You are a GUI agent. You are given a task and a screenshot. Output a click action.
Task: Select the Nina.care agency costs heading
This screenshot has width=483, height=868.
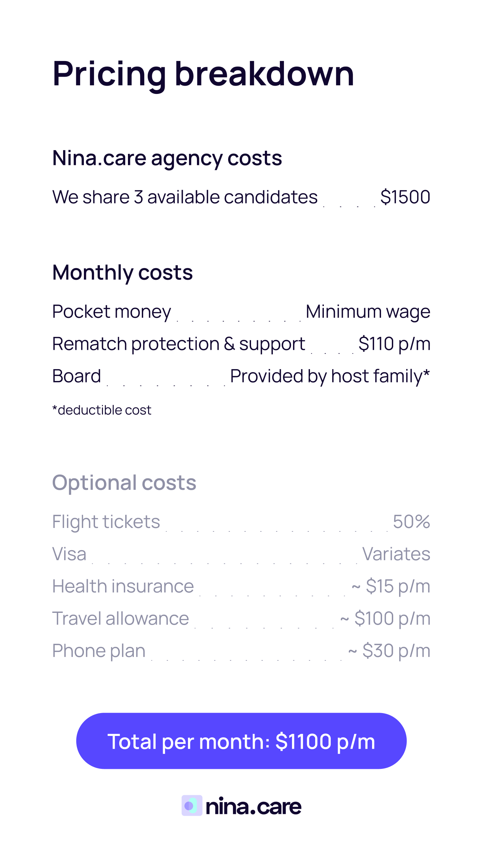[x=167, y=158]
